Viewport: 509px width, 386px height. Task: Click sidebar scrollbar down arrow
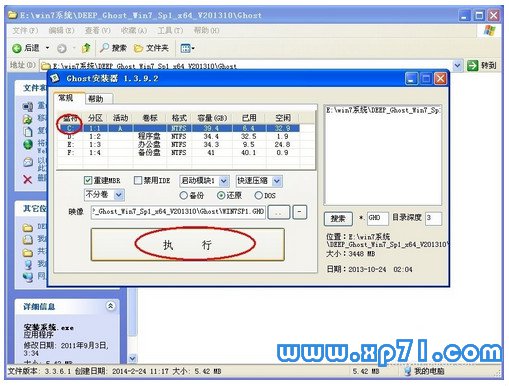(132, 359)
